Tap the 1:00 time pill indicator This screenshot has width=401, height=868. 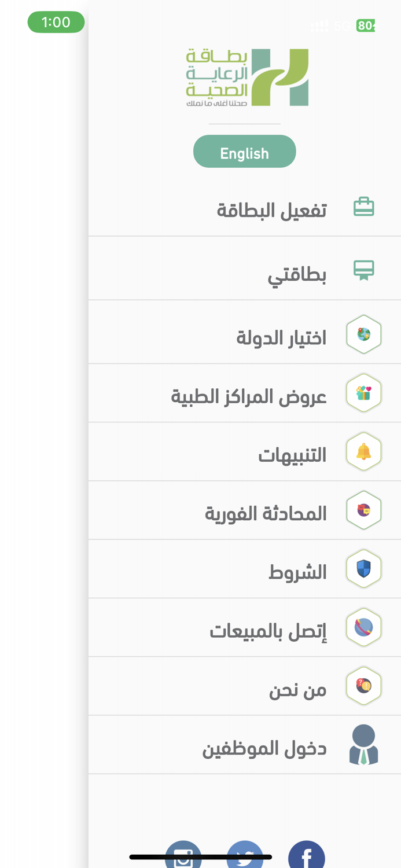pyautogui.click(x=56, y=21)
